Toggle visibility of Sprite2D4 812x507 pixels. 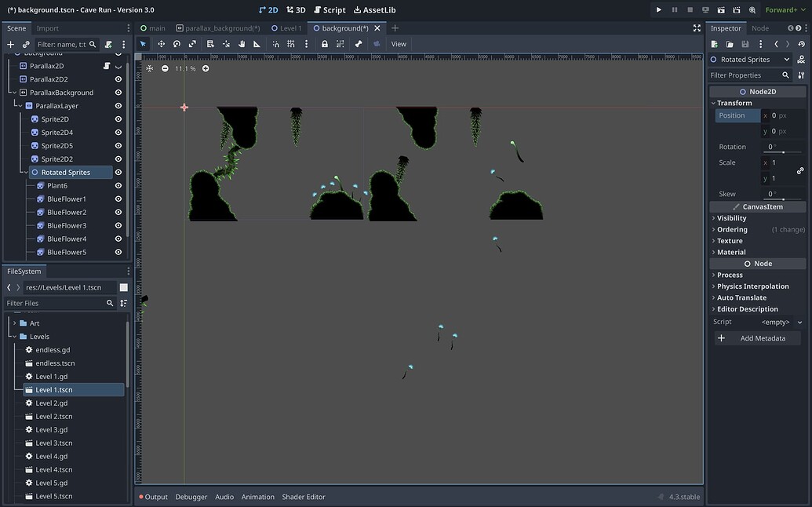coord(118,132)
